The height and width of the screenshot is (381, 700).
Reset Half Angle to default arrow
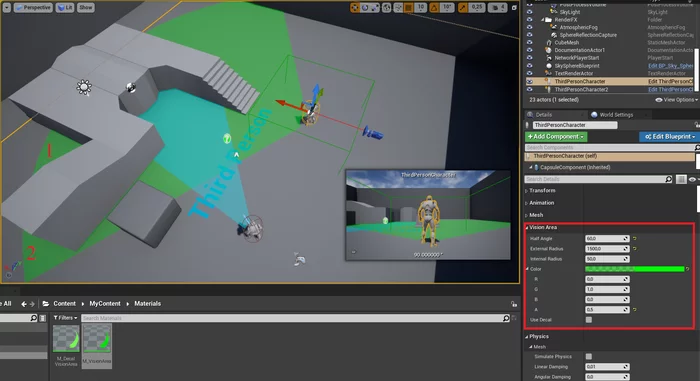634,239
